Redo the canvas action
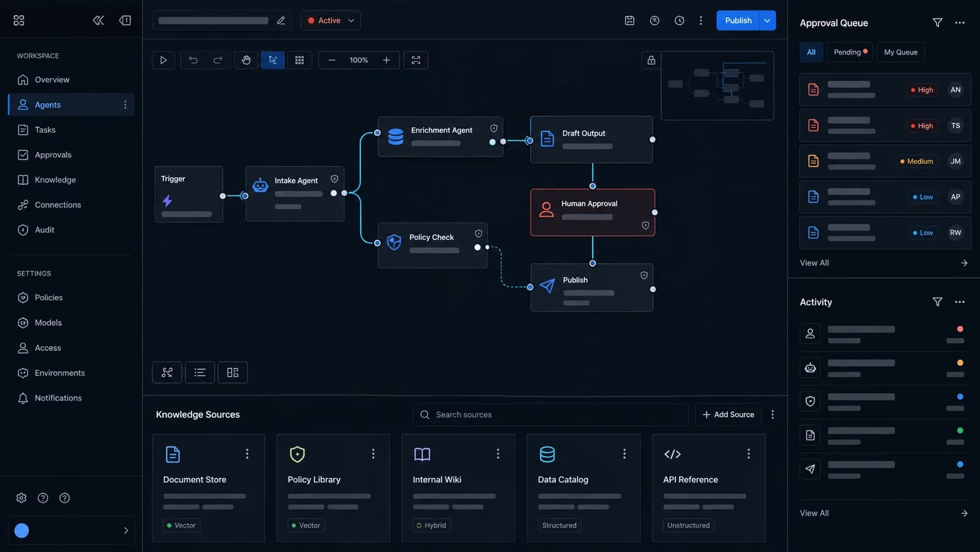980x552 pixels. point(217,60)
